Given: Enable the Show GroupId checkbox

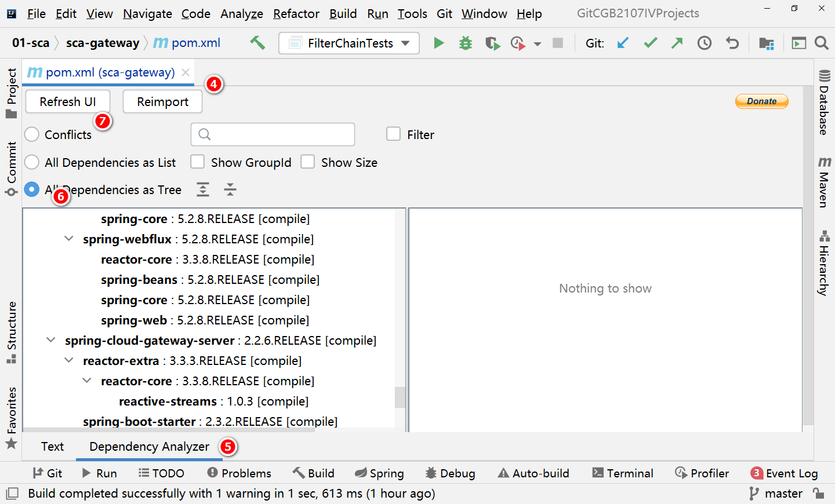Looking at the screenshot, I should (198, 162).
